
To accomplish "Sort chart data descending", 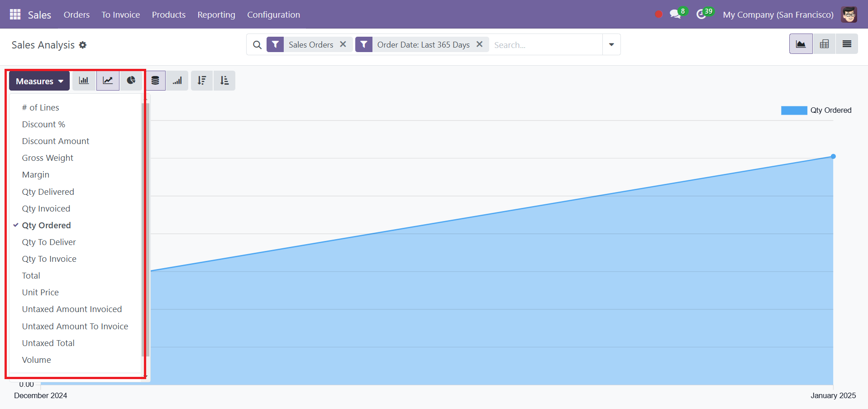I will (x=202, y=81).
